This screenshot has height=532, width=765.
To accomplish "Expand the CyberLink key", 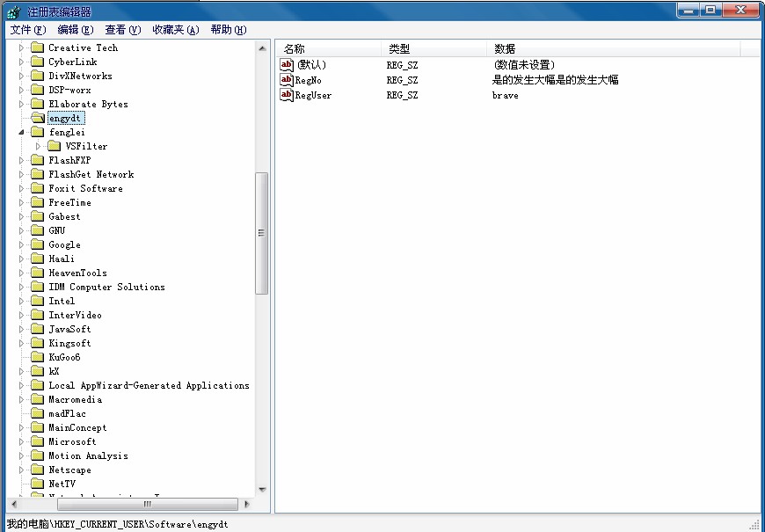I will (x=21, y=62).
